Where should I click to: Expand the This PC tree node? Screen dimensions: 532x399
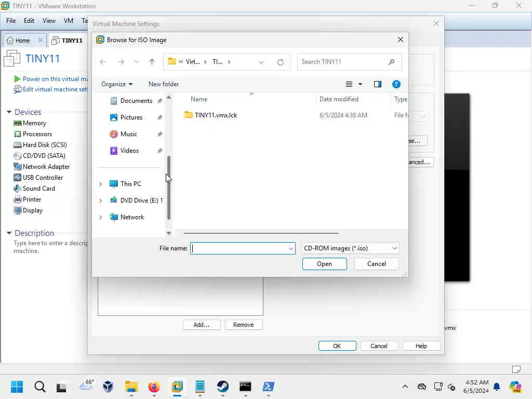click(100, 184)
